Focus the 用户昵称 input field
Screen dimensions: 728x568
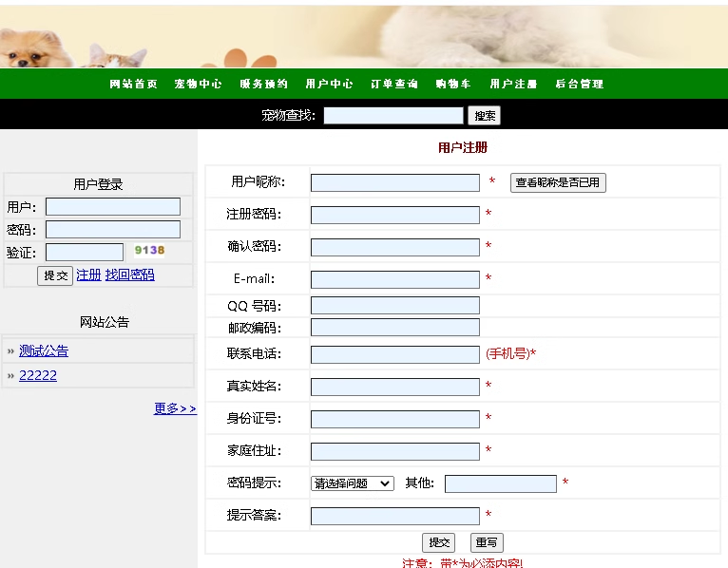pyautogui.click(x=395, y=182)
